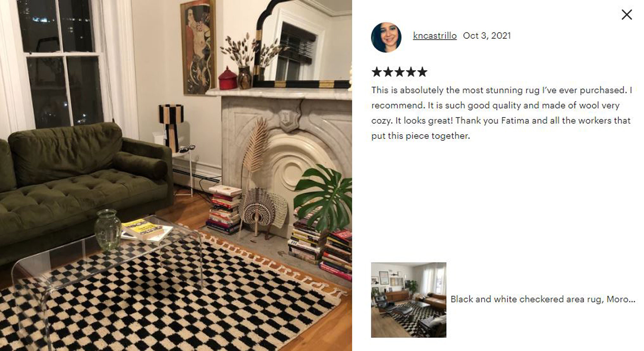644x351 pixels.
Task: Click the glass vase on the coffee table
Action: (108, 229)
